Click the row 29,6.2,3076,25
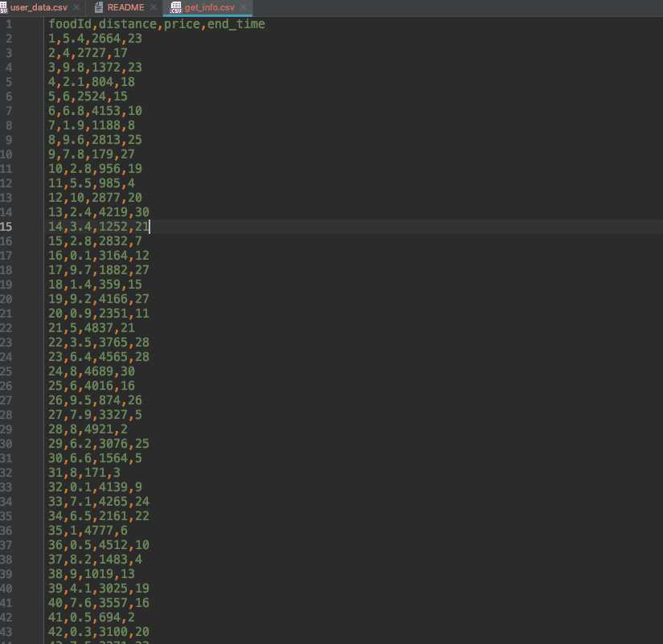Screen dimensions: 663x644 click(x=99, y=444)
